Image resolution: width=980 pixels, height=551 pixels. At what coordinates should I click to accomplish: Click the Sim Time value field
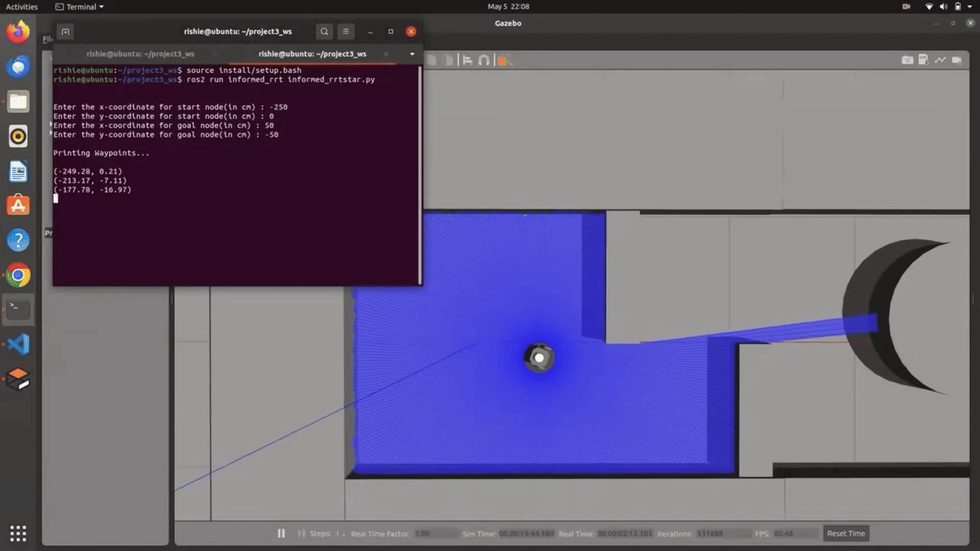tap(526, 533)
